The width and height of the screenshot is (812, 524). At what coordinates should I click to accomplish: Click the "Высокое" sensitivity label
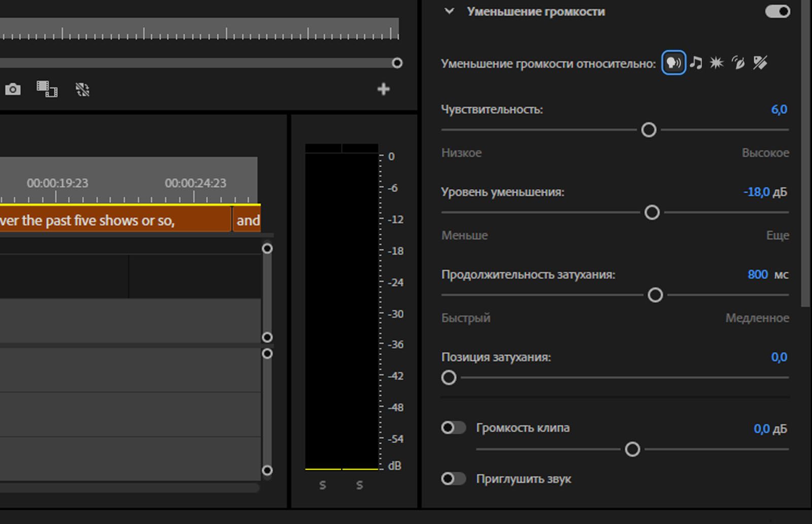pyautogui.click(x=765, y=153)
